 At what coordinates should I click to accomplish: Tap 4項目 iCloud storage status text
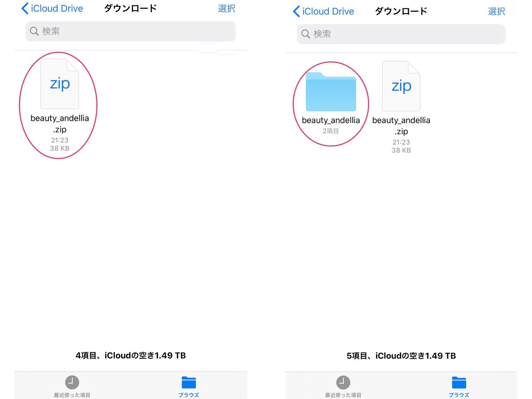click(131, 355)
